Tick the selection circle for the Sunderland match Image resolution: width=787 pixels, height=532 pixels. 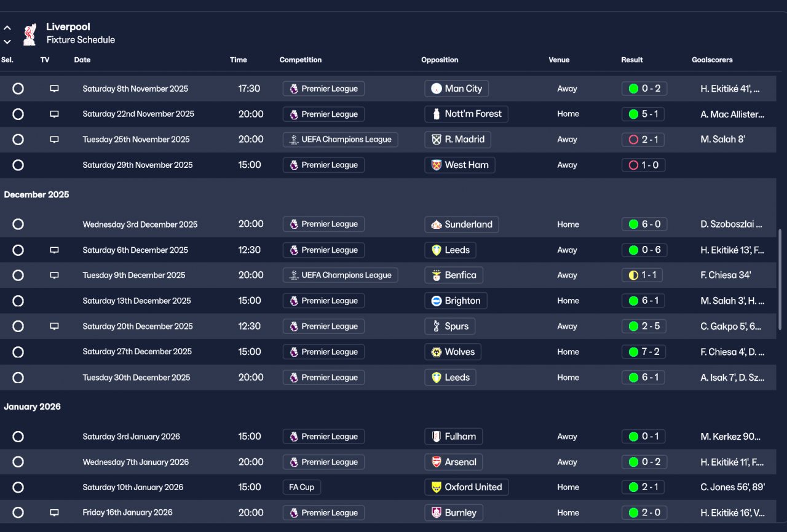[x=18, y=224]
